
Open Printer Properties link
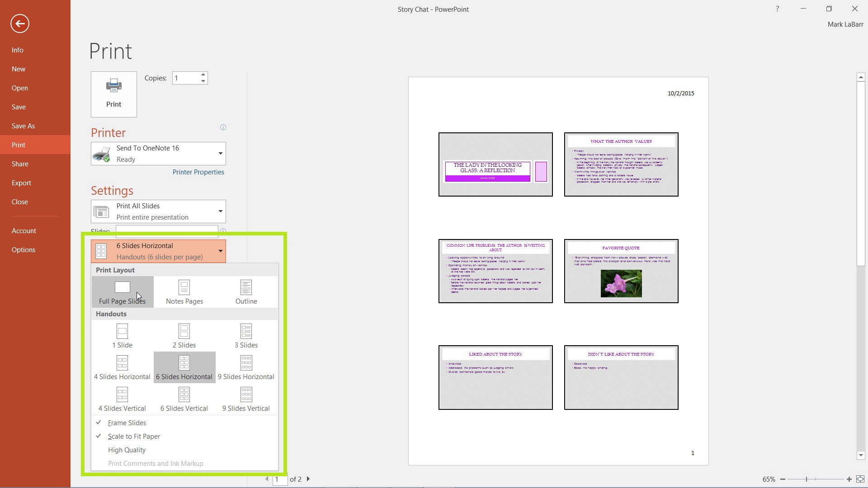tap(198, 172)
